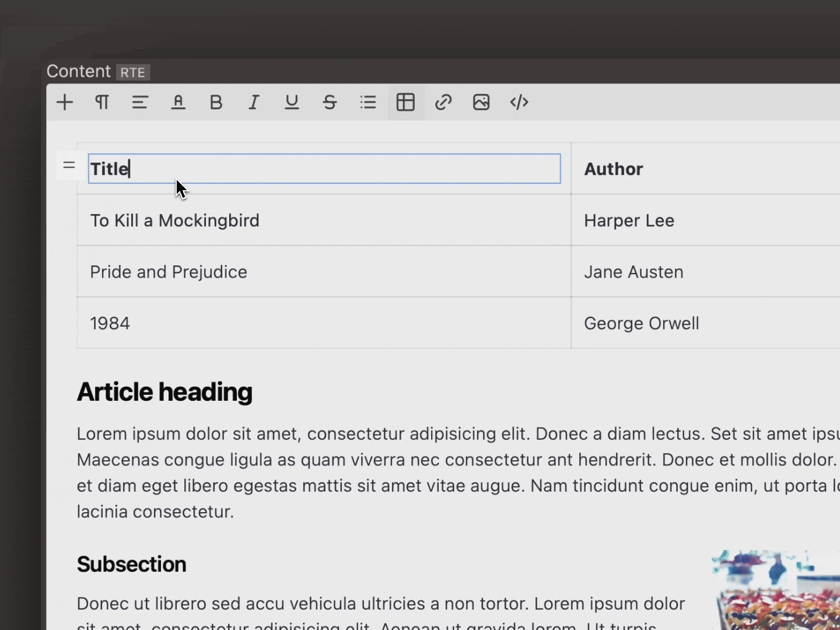
Task: Open the text alignment tool
Action: coord(140,103)
